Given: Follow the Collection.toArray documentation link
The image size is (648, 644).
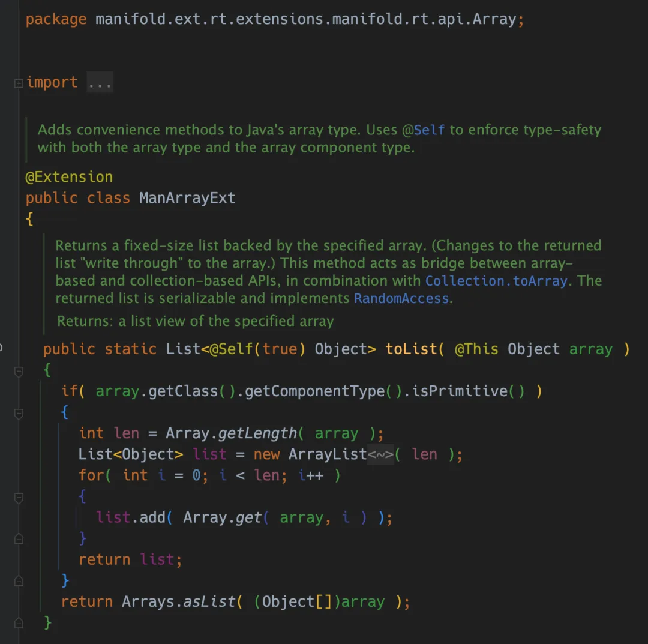Looking at the screenshot, I should tap(496, 281).
